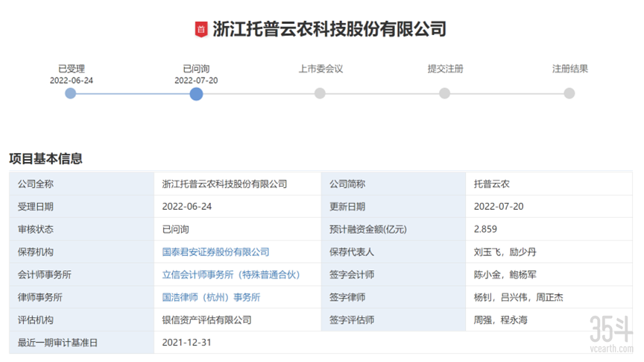Click the 签字会计师 label cell
644x362 pixels.
point(394,275)
